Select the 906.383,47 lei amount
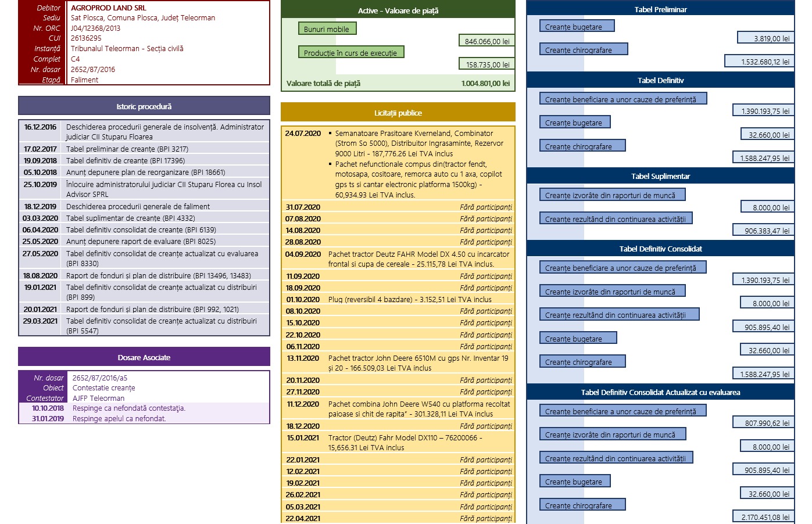This screenshot has width=812, height=524. [x=767, y=231]
